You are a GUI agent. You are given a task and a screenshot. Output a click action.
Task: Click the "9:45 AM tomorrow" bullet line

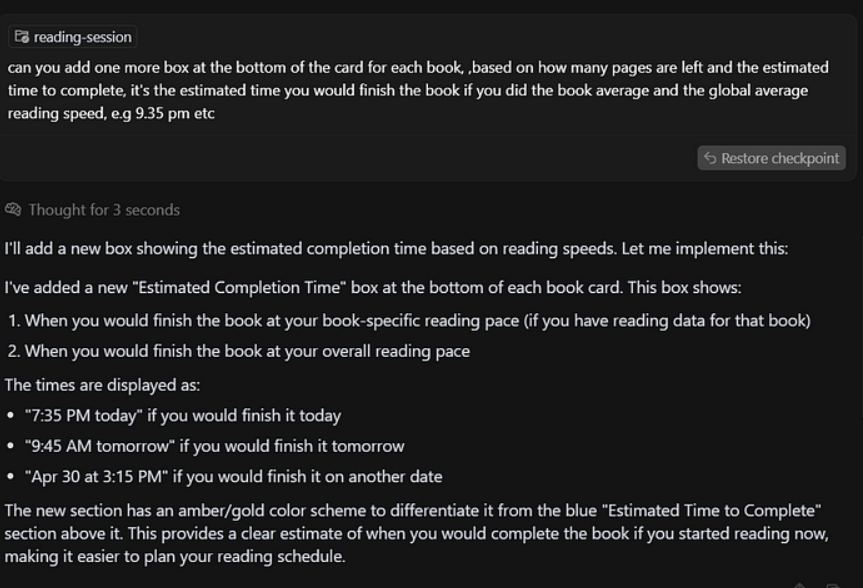[x=215, y=446]
